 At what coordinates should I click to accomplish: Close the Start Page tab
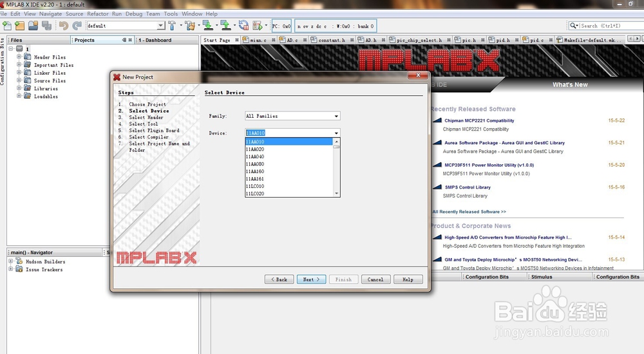pyautogui.click(x=236, y=40)
